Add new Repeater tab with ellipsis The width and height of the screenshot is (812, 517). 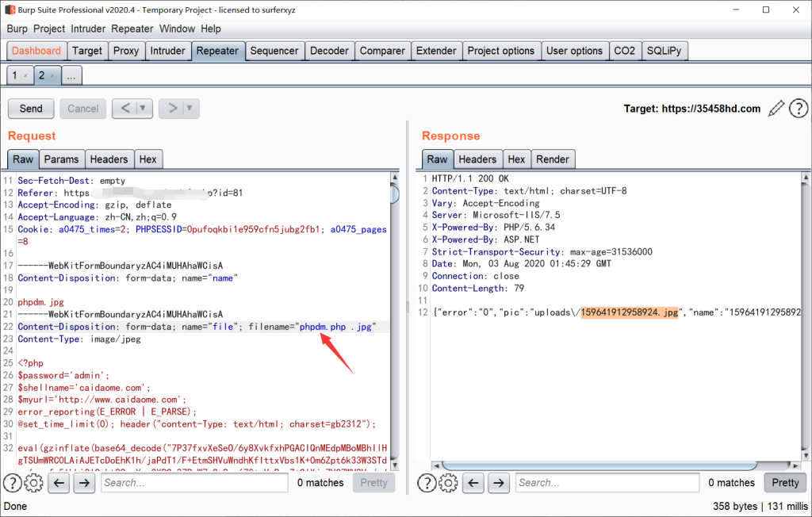tap(71, 75)
